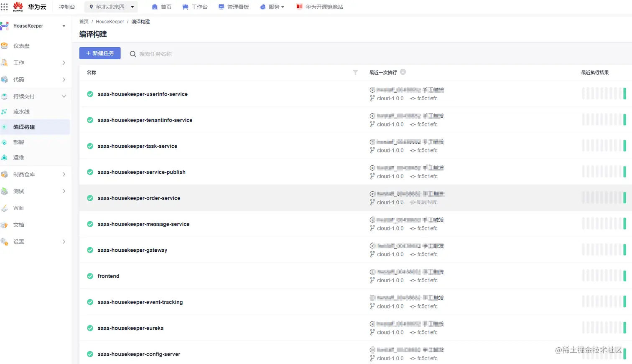Click the 文档 sidebar icon

(x=5, y=225)
